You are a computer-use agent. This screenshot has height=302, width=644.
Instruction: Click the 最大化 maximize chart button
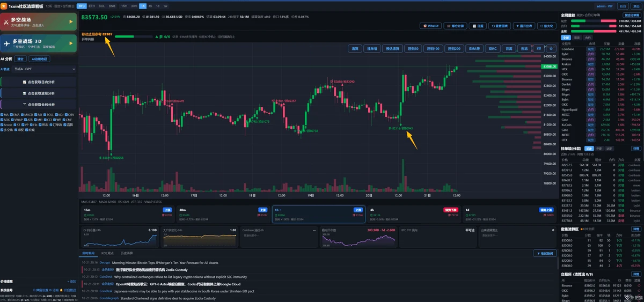pos(546,26)
